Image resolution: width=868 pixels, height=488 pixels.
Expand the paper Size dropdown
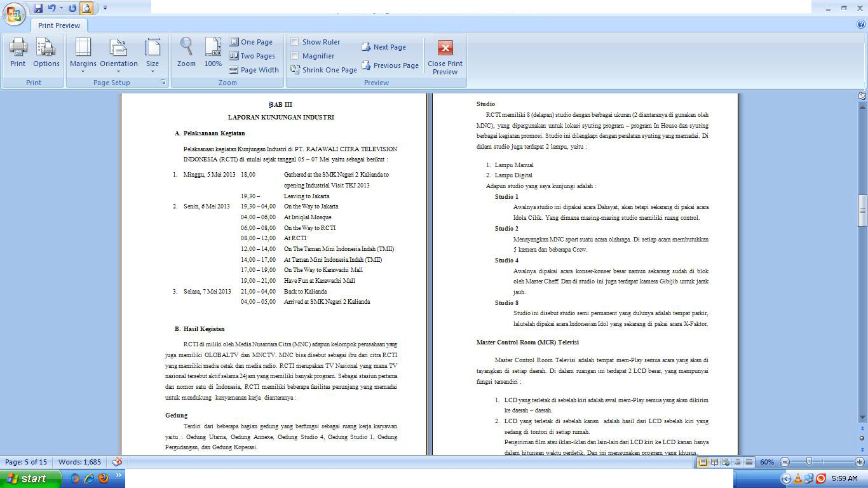pyautogui.click(x=153, y=56)
